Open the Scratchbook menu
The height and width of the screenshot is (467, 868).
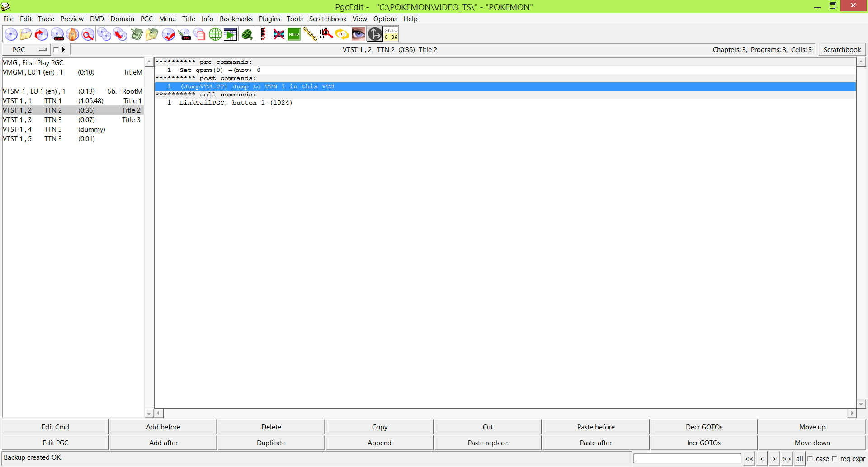[x=328, y=19]
